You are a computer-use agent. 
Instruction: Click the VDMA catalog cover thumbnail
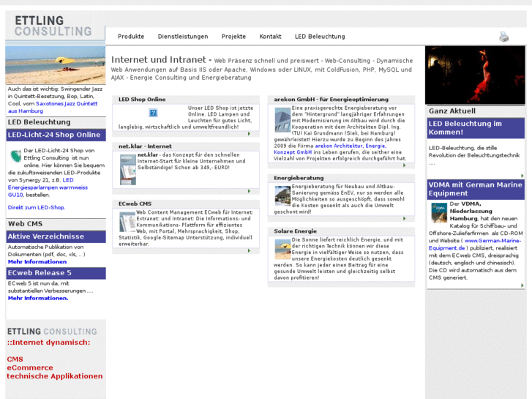click(x=438, y=212)
